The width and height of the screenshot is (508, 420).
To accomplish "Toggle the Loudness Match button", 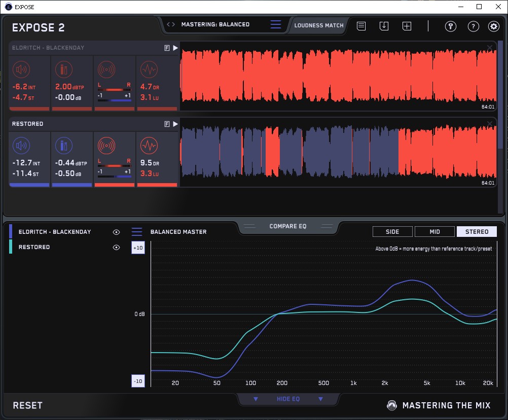I will [319, 25].
